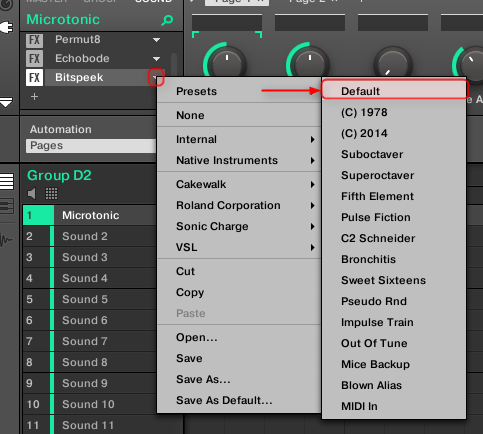Viewport: 483px width, 434px height.
Task: Add a plug-in slot with the plus icon
Action: click(x=34, y=97)
